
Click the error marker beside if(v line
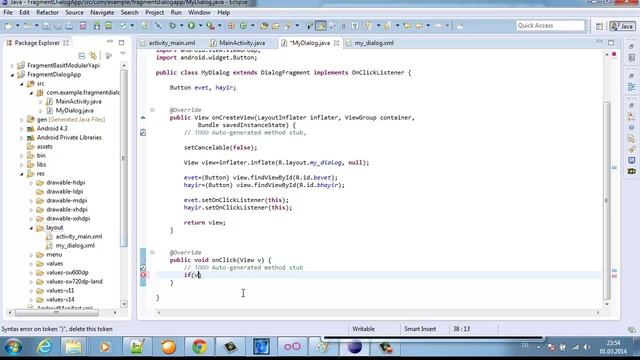coord(143,275)
